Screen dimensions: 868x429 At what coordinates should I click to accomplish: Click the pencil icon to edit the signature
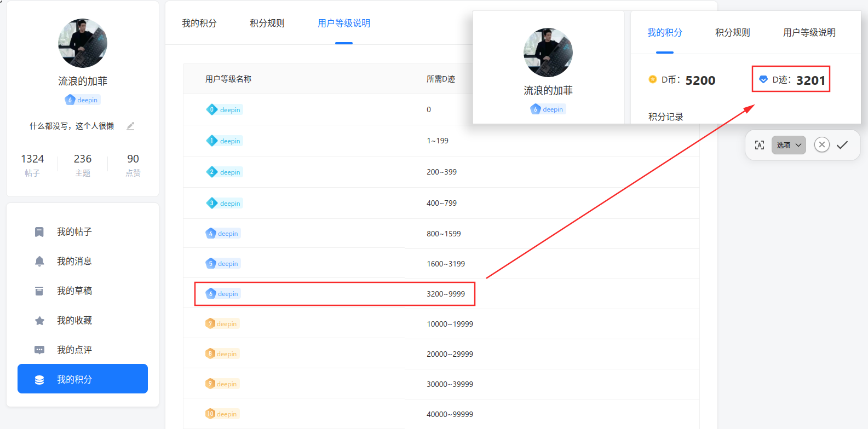130,126
